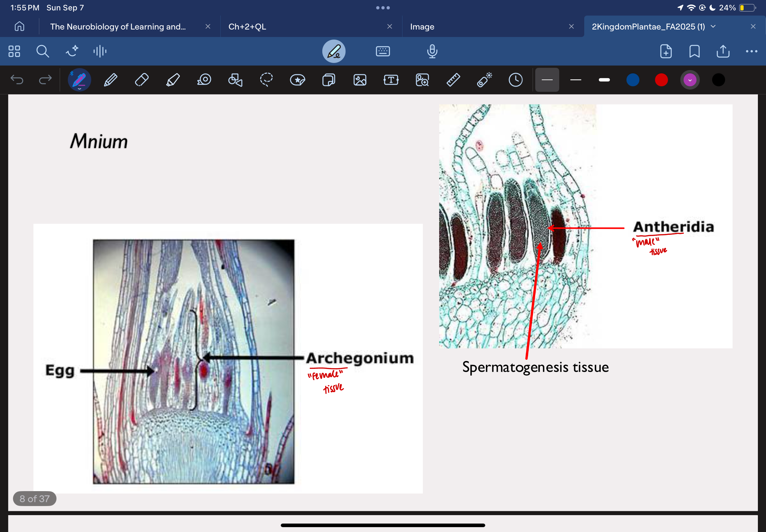Activate the Laser pointer tool
The image size is (766, 532).
click(x=484, y=80)
